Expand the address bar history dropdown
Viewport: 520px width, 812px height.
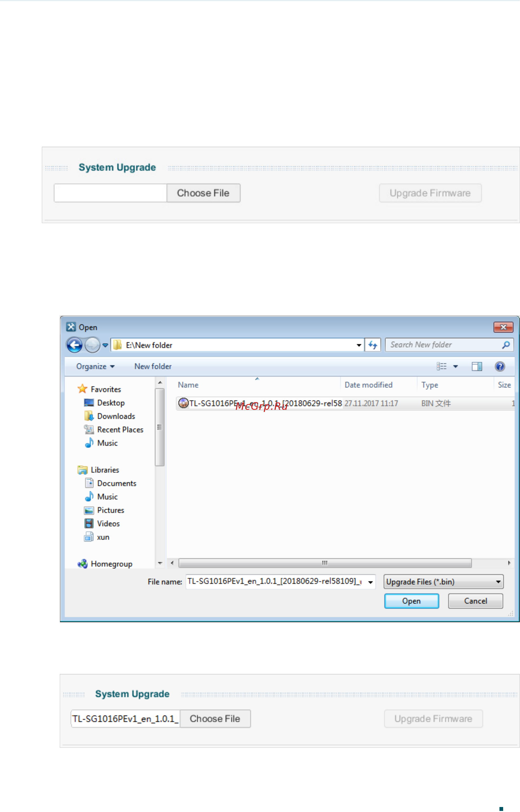click(359, 345)
